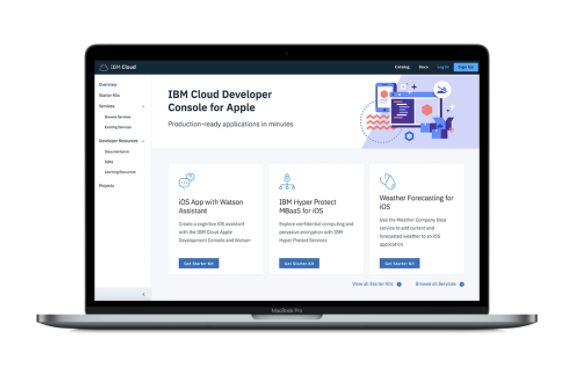Viewport: 575px width, 379px height.
Task: Open Projects in the sidebar
Action: click(106, 186)
